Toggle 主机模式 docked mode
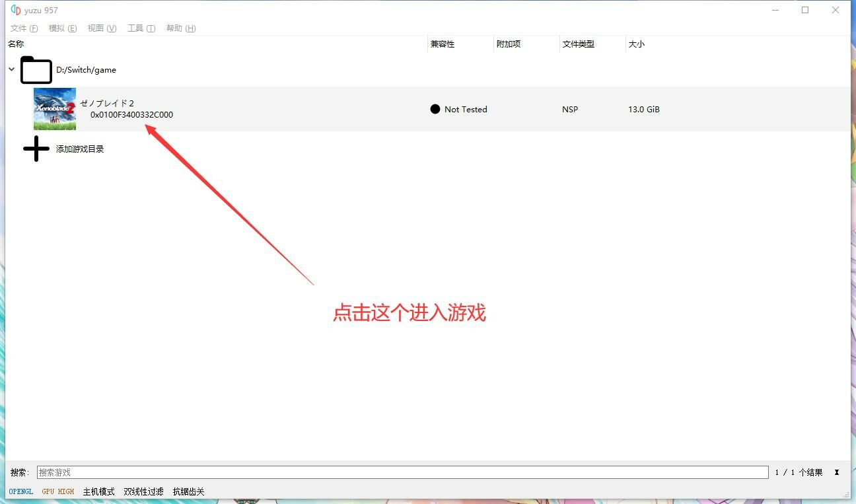This screenshot has height=504, width=856. coord(98,491)
